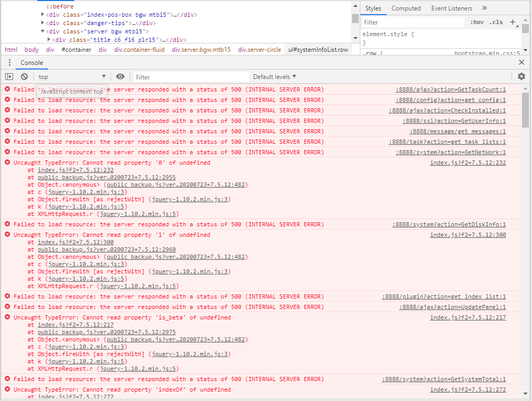The height and width of the screenshot is (401, 532).
Task: Select the ::before pseudo-element node
Action: click(x=60, y=6)
